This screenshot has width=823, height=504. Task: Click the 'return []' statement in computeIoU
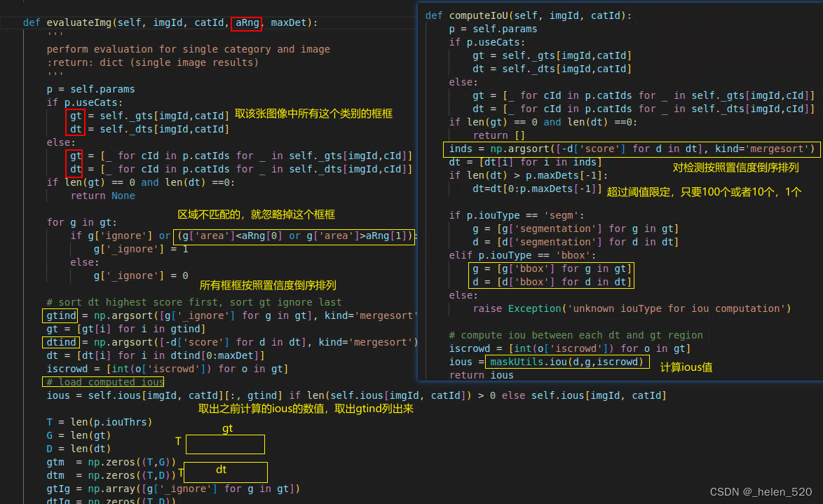(x=498, y=135)
